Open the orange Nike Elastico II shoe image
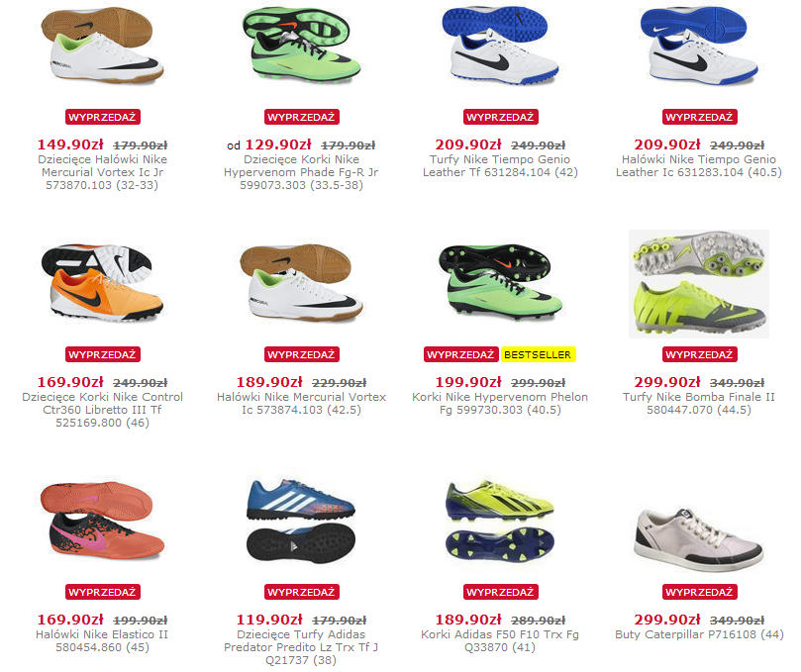The image size is (801, 672). click(102, 521)
